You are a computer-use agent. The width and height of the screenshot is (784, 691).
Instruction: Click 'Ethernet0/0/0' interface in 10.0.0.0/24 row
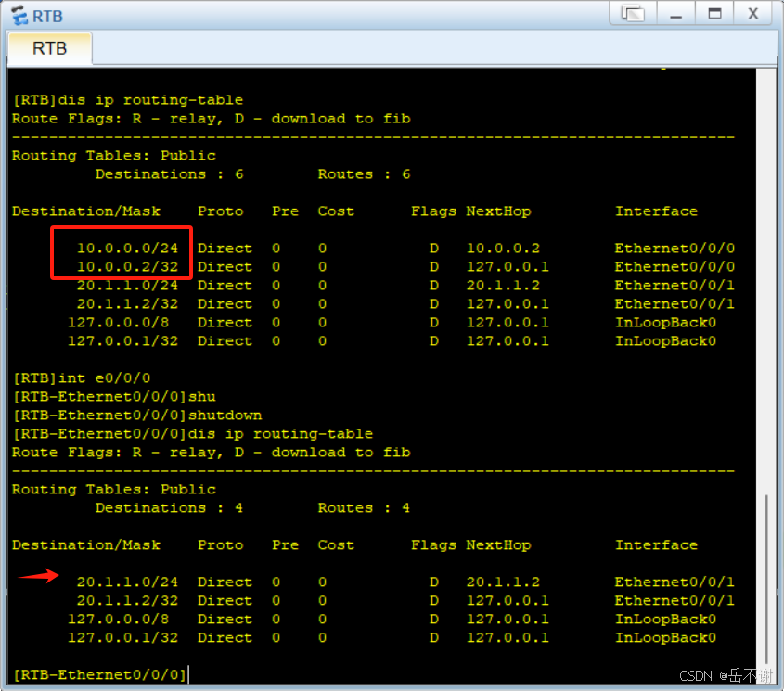[675, 248]
